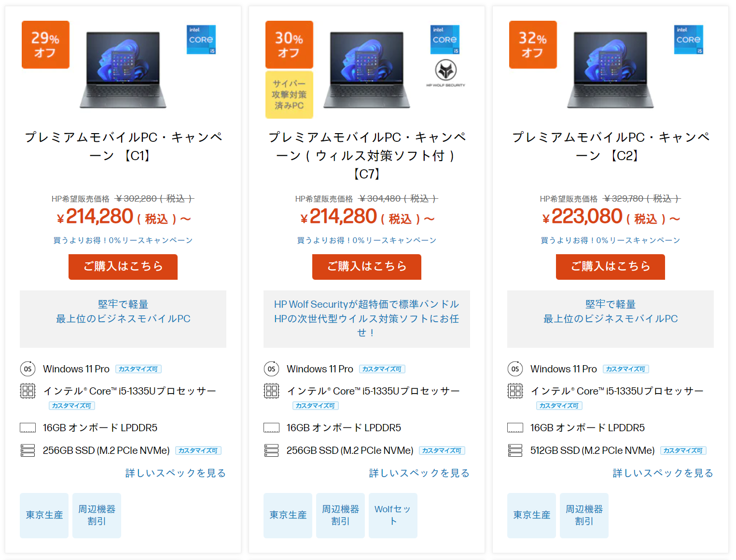Viewport: 736px width, 560px height.
Task: Click the カスタマイズ可 tag beside Windows 11 Pro on C1
Action: pos(139,369)
